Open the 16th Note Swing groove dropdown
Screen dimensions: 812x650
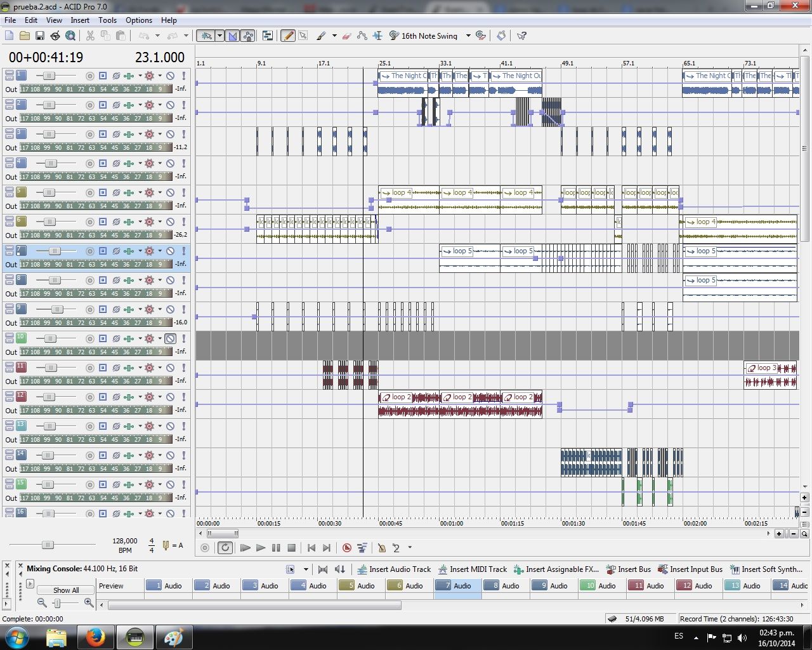tap(468, 36)
